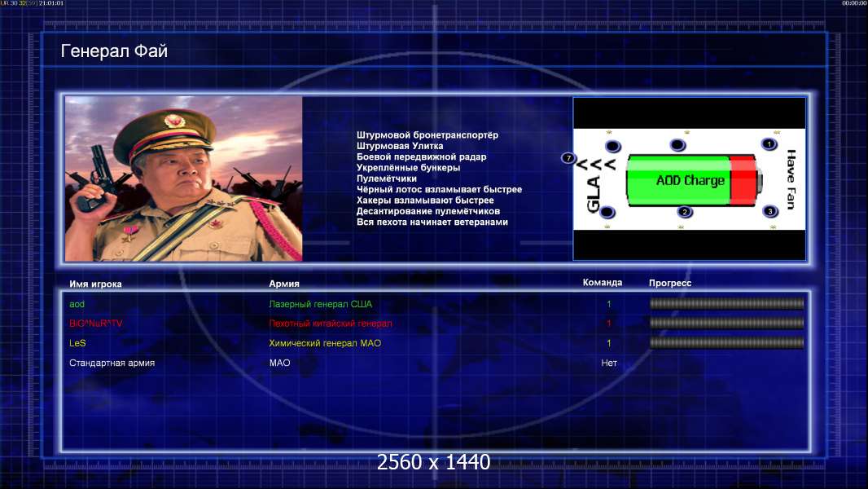Click army МАО in last row
The image size is (868, 489).
(x=279, y=363)
